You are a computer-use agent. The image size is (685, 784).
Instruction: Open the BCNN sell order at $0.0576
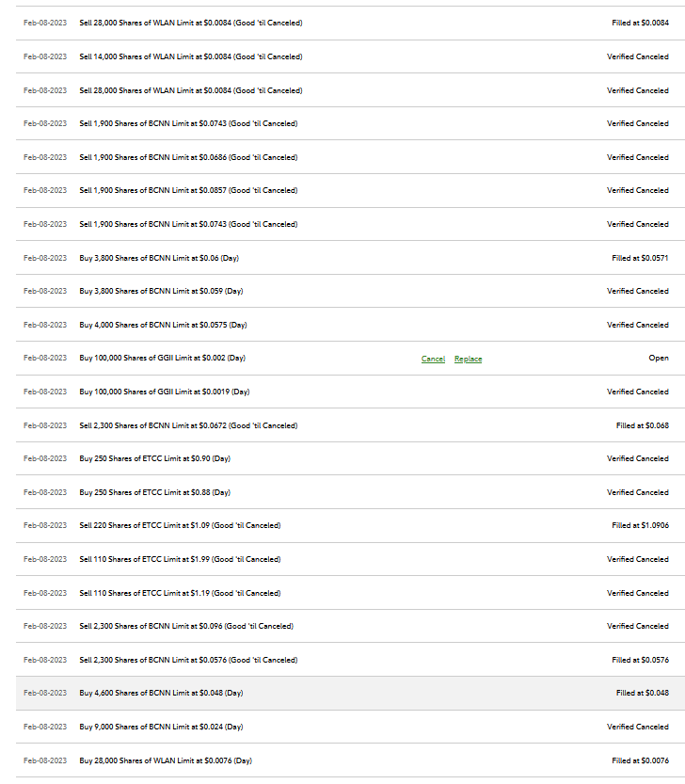(188, 660)
